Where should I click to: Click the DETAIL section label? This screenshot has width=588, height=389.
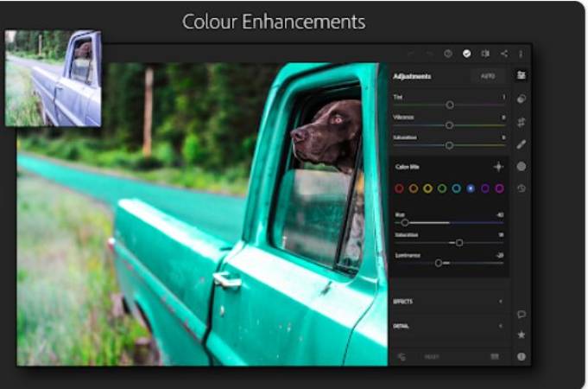(x=401, y=326)
